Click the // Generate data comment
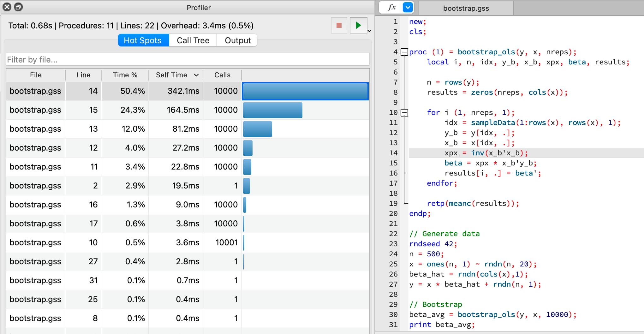This screenshot has width=644, height=334. pos(444,234)
